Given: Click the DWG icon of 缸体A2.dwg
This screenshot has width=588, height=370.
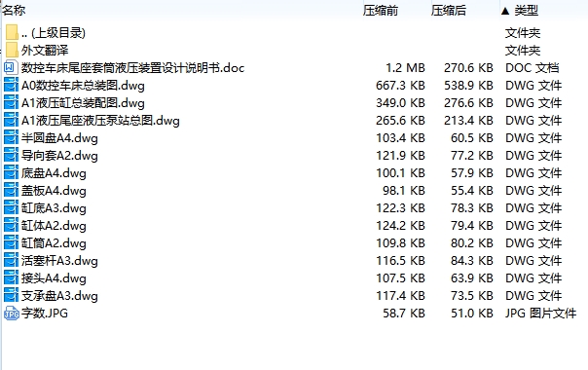Looking at the screenshot, I should tap(11, 226).
